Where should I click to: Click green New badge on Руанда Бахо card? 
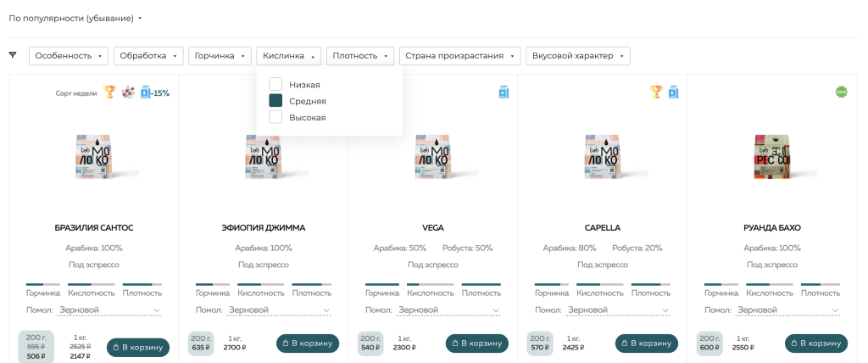(841, 92)
